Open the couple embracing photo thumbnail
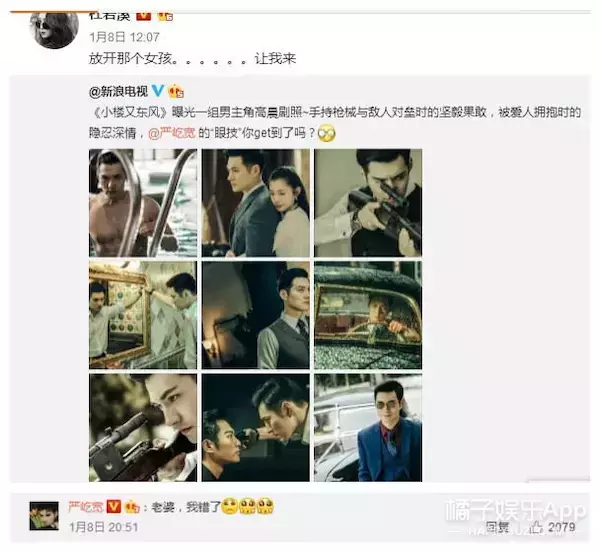Image resolution: width=600 pixels, height=552 pixels. [256, 203]
